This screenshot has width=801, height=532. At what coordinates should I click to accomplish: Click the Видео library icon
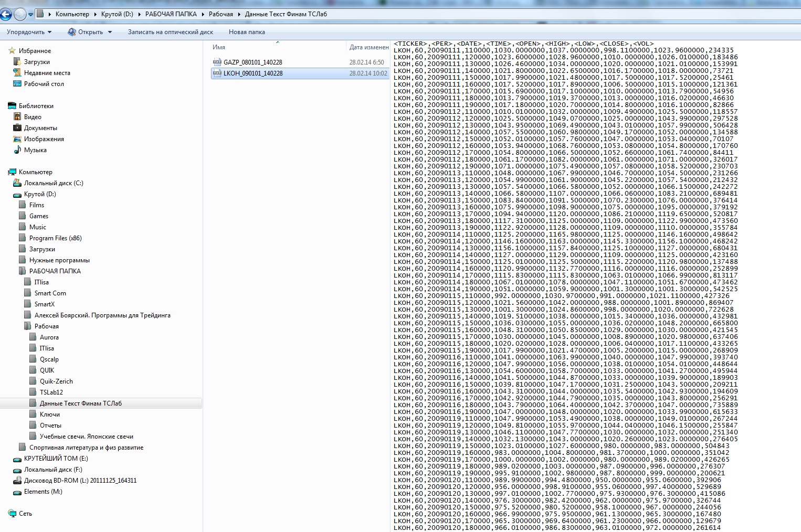17,116
